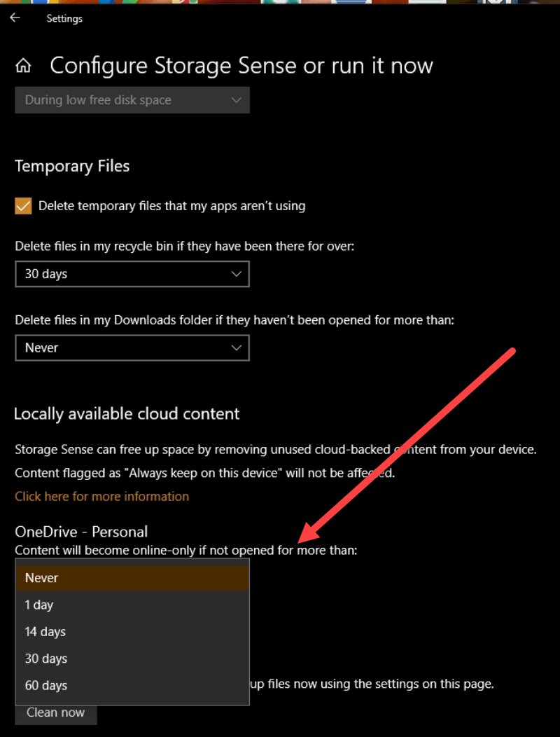Open the 'During low free disk space' dropdown
This screenshot has width=560, height=737.
[132, 100]
